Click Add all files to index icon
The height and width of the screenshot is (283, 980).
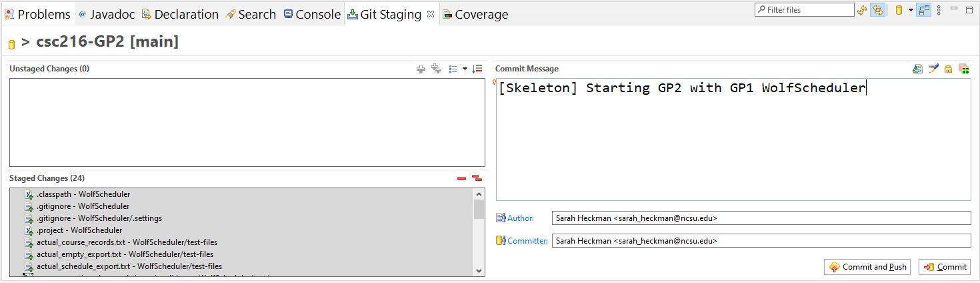(437, 69)
